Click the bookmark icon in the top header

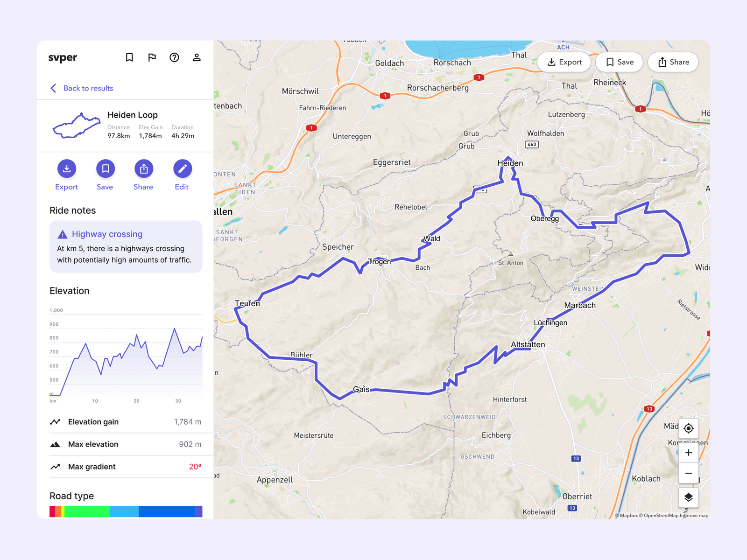[129, 57]
